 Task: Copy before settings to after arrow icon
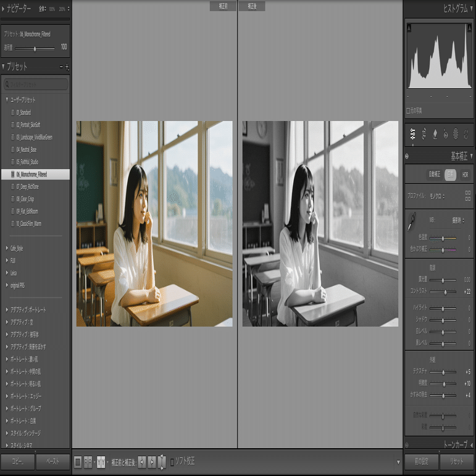[142, 462]
